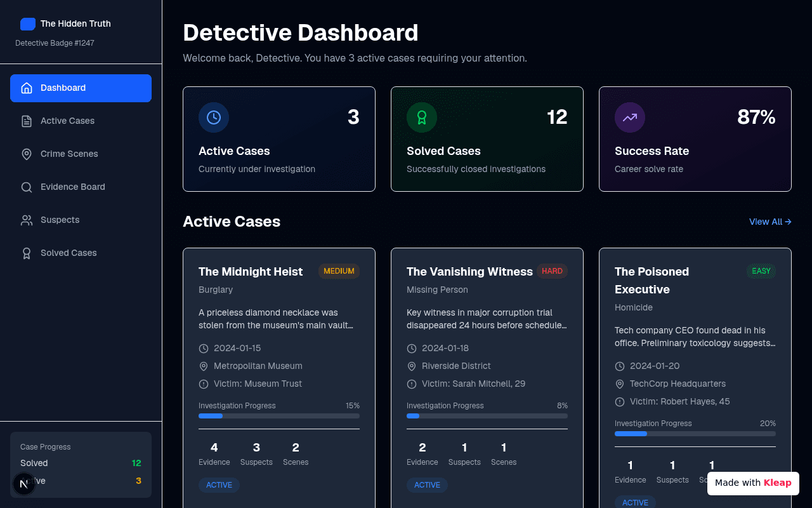Screen dimensions: 812x508
Task: Click the View All link
Action: point(770,222)
